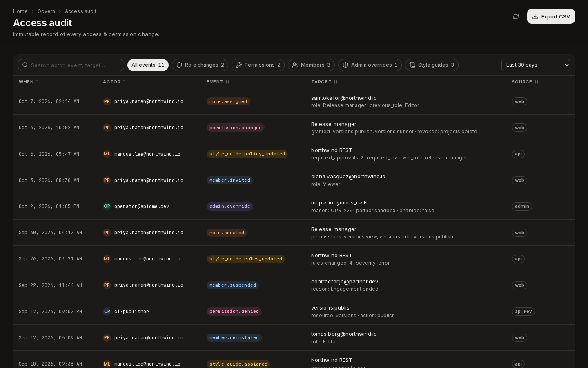Select target contractor.jb@partner.dev
Viewport: 588px width, 368px height.
[345, 282]
